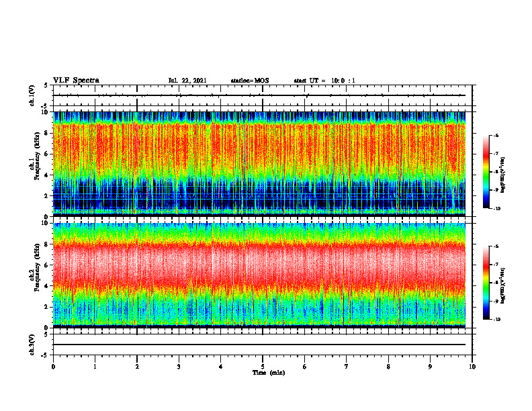This screenshot has width=532, height=411.
Task: Click the "ch.1(V)" waveform axis label
Action: pos(32,95)
